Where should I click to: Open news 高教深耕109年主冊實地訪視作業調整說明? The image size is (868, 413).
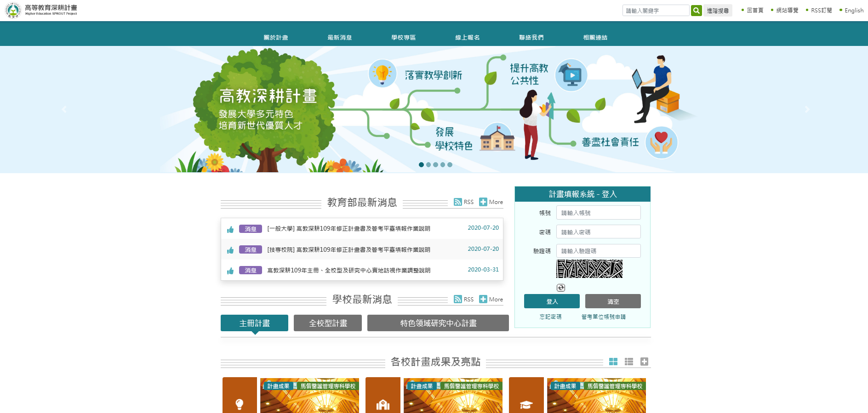(x=348, y=271)
